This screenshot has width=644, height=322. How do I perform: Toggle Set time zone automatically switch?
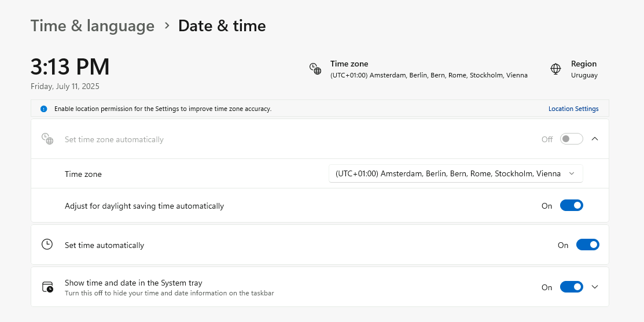click(571, 139)
